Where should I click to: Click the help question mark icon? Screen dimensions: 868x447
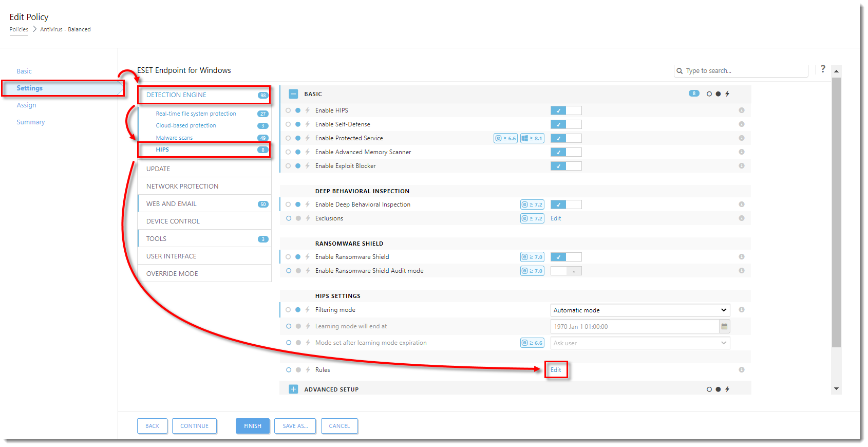pyautogui.click(x=823, y=69)
